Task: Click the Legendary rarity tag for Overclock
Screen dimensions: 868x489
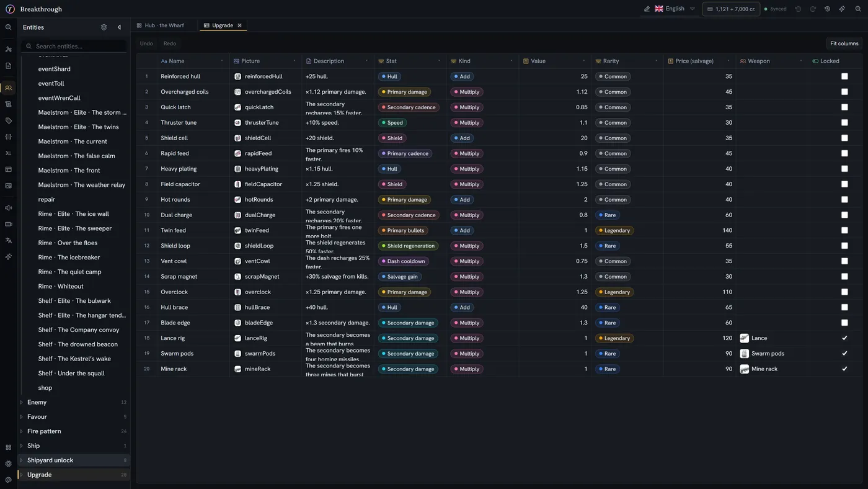Action: (614, 292)
